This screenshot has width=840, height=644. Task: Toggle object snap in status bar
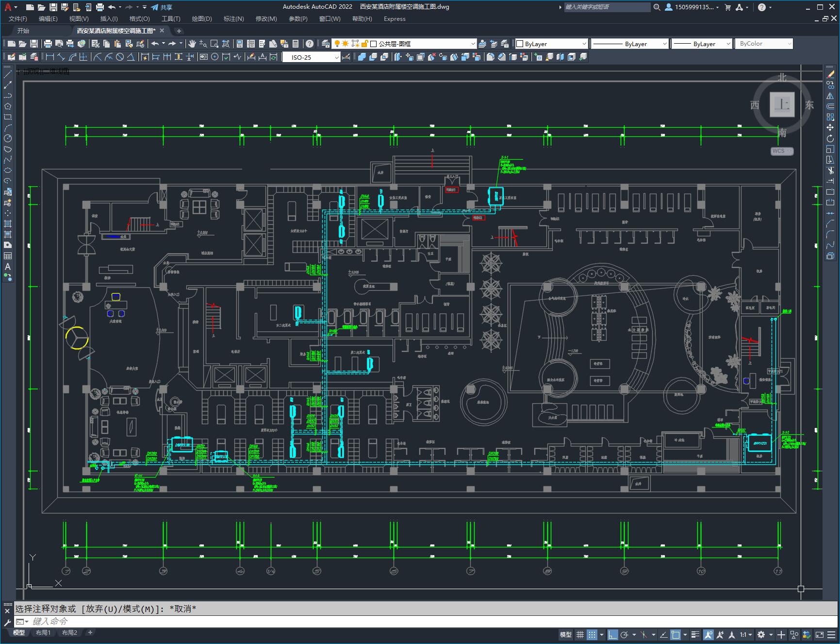pyautogui.click(x=675, y=634)
